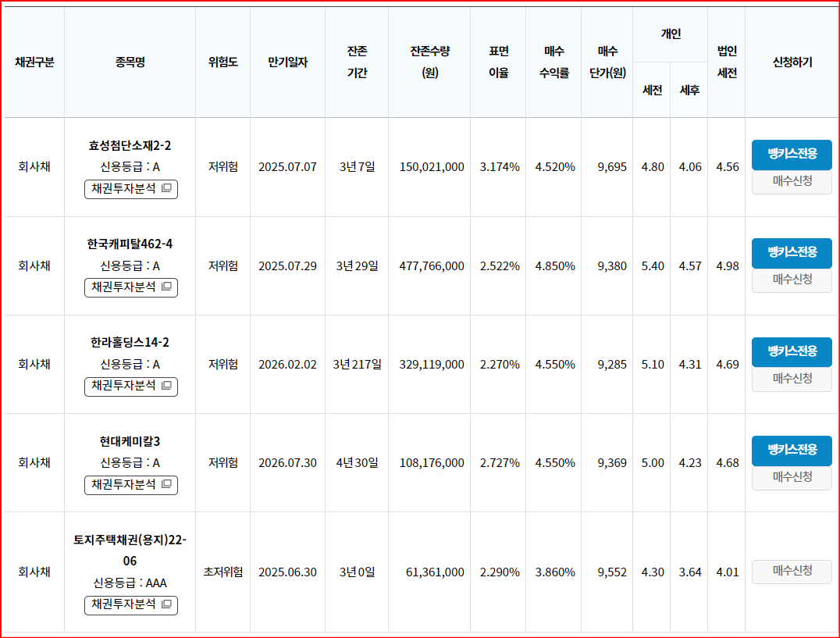This screenshot has height=638, width=840.
Task: Click 매수신청 for 한국캐피탈462-4
Action: [x=792, y=280]
